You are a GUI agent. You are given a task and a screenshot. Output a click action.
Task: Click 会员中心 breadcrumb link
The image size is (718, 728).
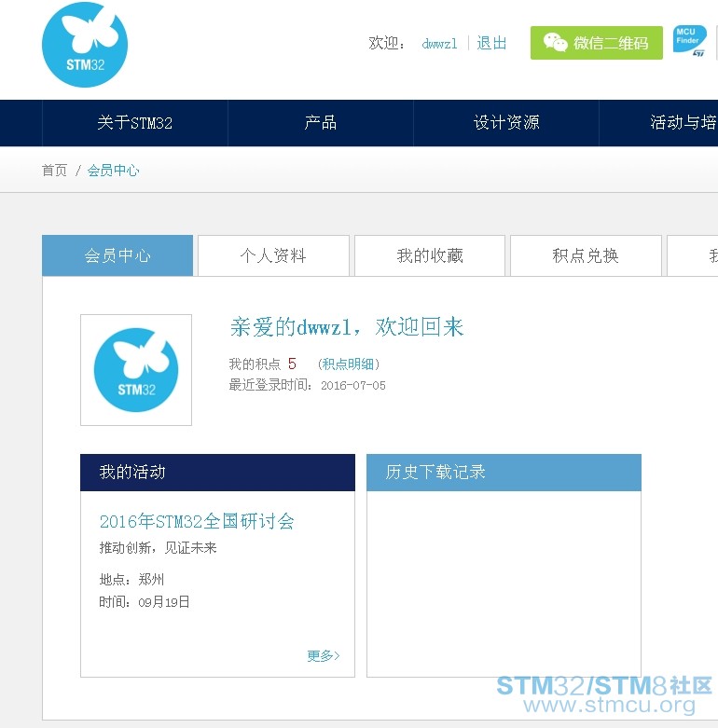114,171
